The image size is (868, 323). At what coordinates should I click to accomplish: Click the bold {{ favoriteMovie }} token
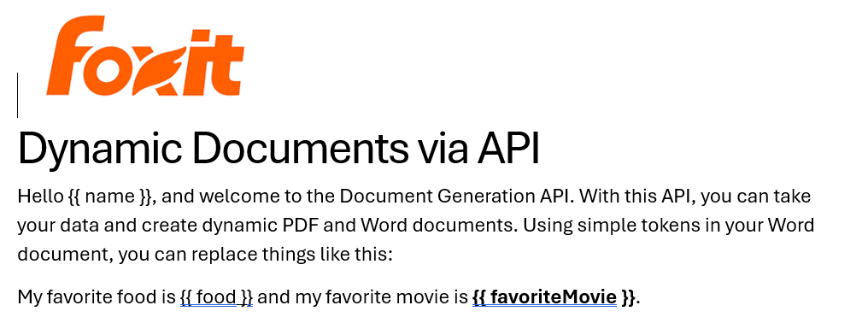[x=554, y=297]
